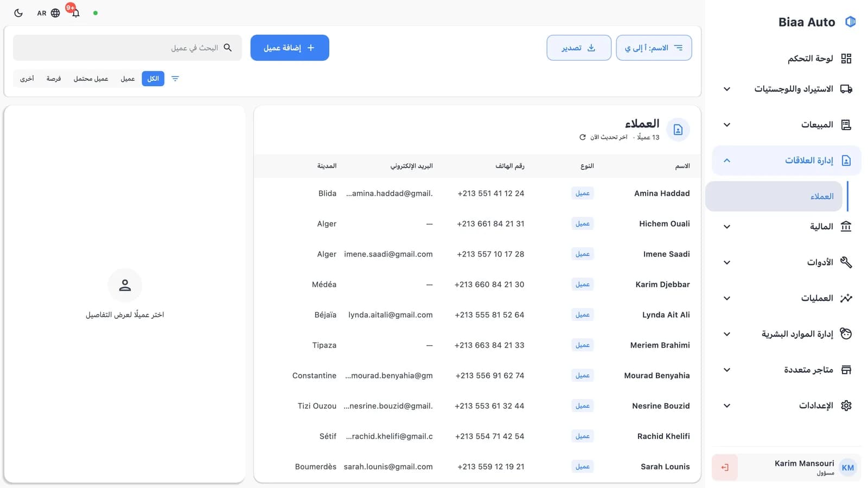The width and height of the screenshot is (868, 488).
Task: Select the Amina Haddad row name
Action: (662, 193)
